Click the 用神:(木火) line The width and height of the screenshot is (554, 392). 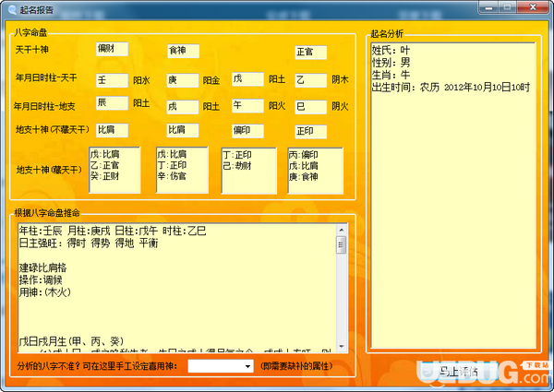(x=45, y=292)
